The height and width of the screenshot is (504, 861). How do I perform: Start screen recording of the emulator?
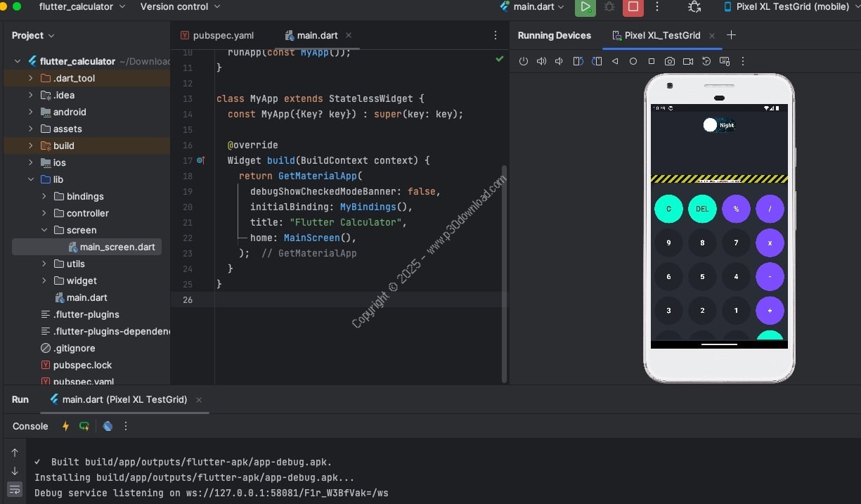tap(688, 62)
